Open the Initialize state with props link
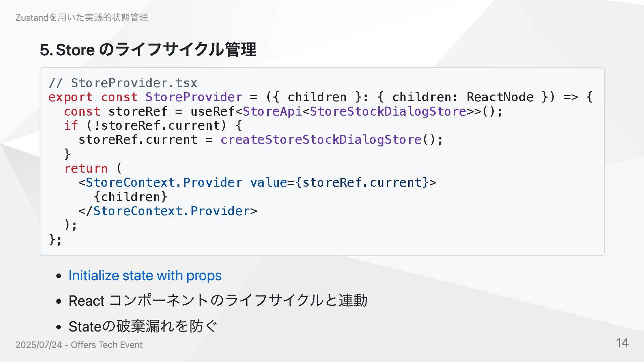This screenshot has height=362, width=644. pos(145,276)
